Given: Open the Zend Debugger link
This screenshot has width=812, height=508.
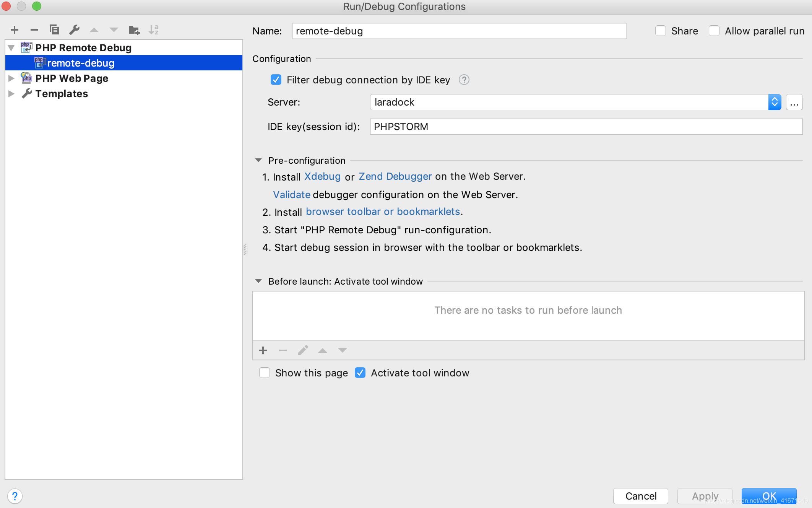Looking at the screenshot, I should point(395,176).
